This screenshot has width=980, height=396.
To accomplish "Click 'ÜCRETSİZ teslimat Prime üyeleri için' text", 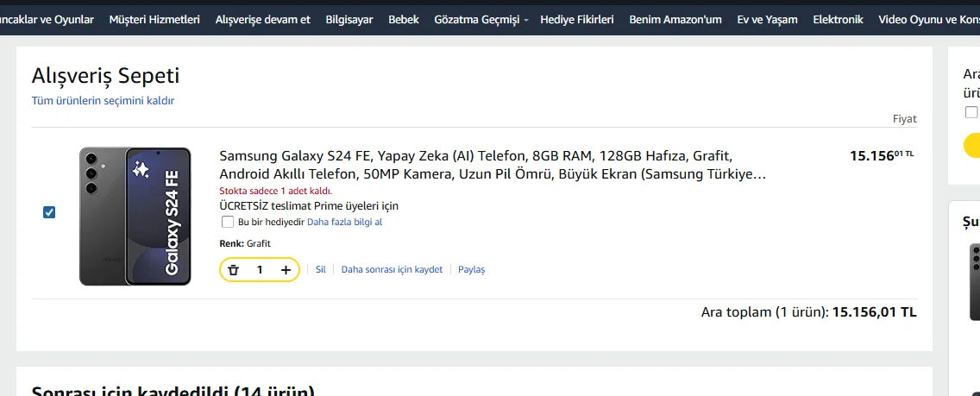I will [309, 206].
